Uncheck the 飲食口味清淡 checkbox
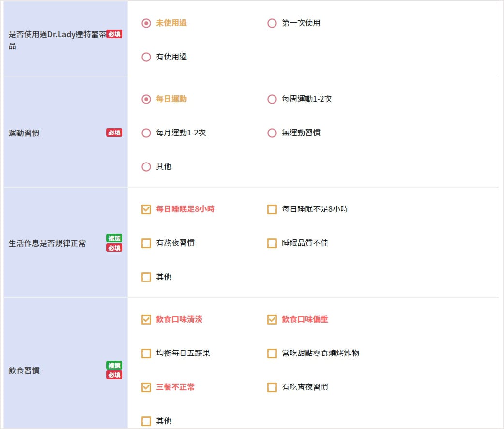This screenshot has height=429, width=504. click(146, 320)
